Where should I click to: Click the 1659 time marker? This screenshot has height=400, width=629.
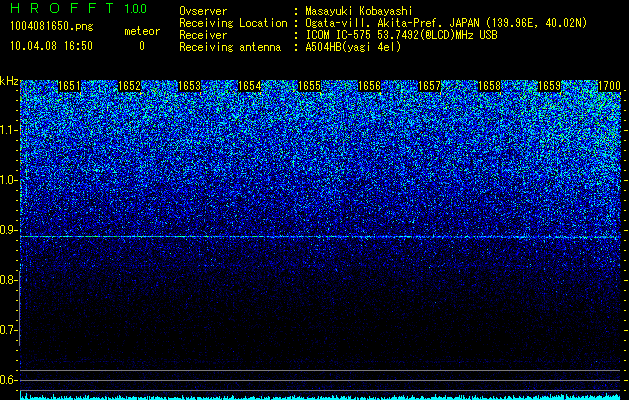550,86
